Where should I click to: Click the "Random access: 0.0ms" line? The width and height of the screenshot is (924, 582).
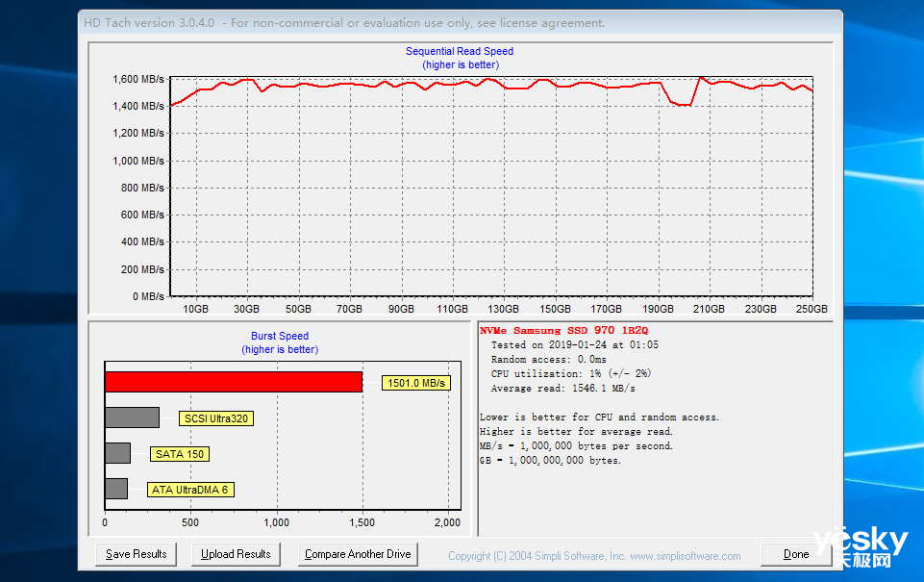[x=549, y=360]
